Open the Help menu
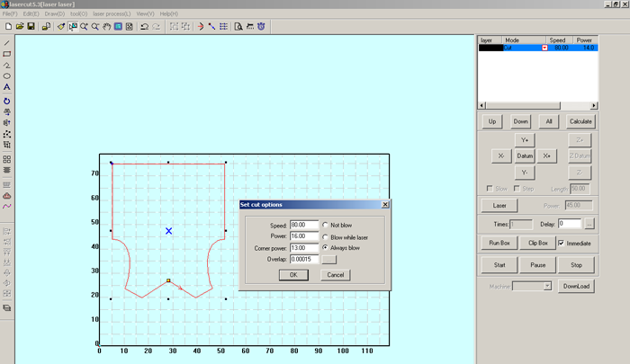Image resolution: width=630 pixels, height=364 pixels. pyautogui.click(x=169, y=13)
